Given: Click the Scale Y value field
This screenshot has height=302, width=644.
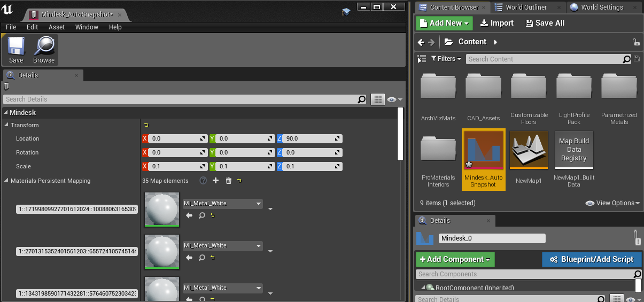Looking at the screenshot, I should click(x=246, y=167).
